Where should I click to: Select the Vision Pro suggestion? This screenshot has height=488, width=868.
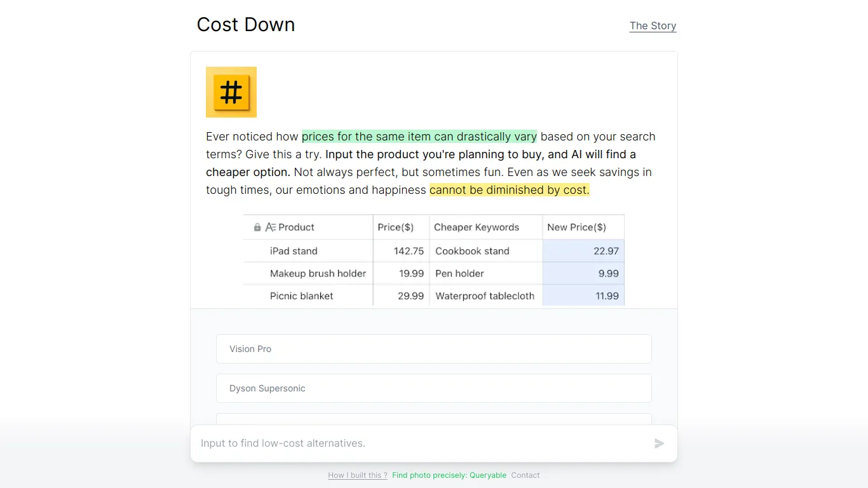(x=434, y=349)
